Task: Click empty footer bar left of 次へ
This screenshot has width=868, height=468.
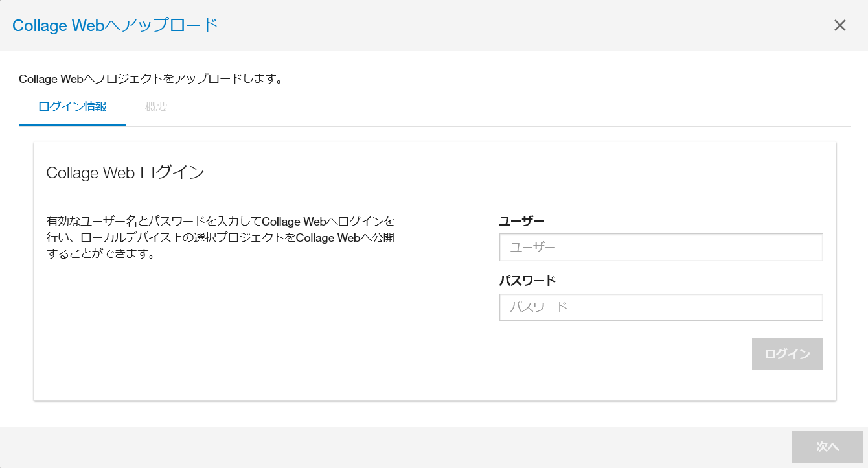Action: pyautogui.click(x=389, y=447)
